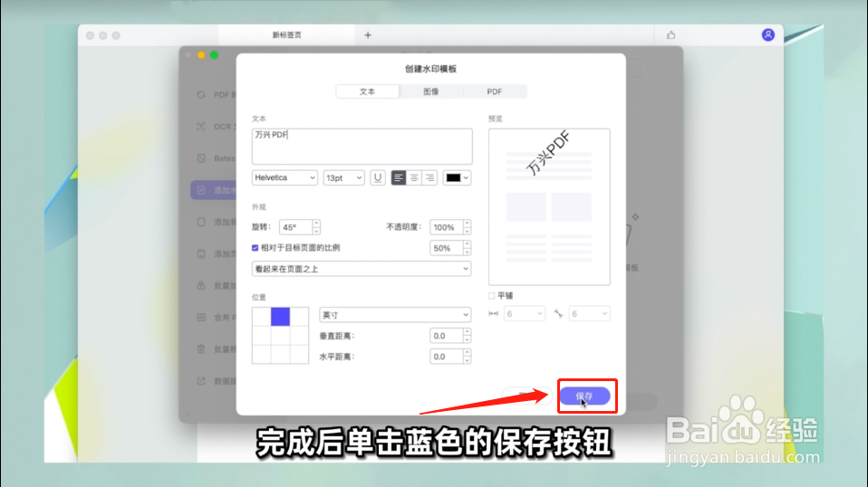This screenshot has height=487, width=868.
Task: Click the 不透明度 100% value field
Action: click(447, 227)
